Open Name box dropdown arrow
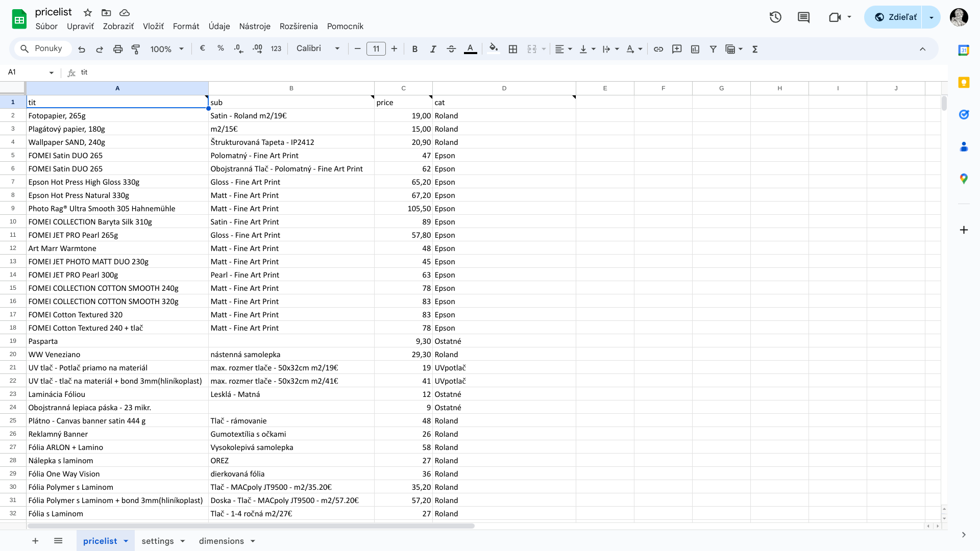Image resolution: width=980 pixels, height=551 pixels. tap(51, 73)
